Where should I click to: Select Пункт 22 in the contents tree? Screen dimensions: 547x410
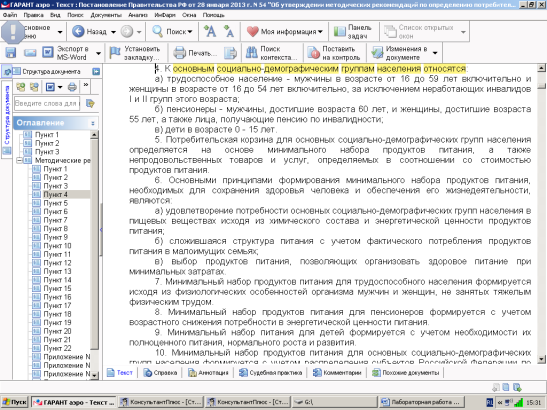click(x=57, y=348)
